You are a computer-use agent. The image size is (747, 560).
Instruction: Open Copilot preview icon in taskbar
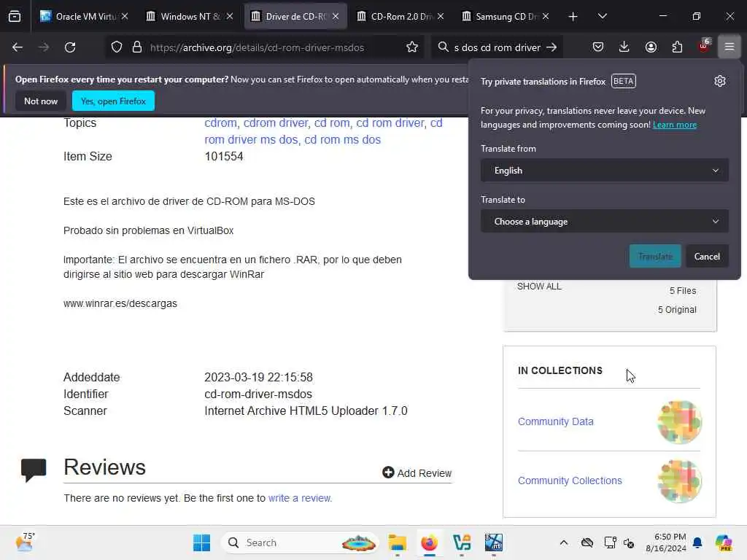tap(724, 542)
